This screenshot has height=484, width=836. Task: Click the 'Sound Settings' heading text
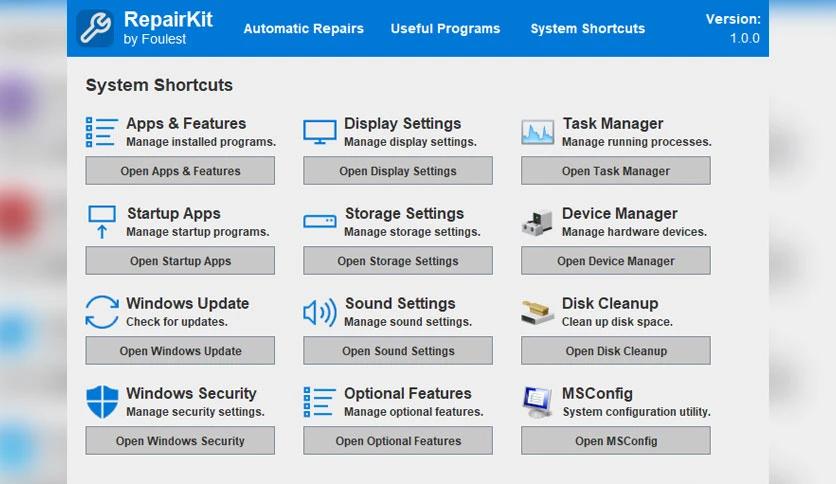coord(400,304)
